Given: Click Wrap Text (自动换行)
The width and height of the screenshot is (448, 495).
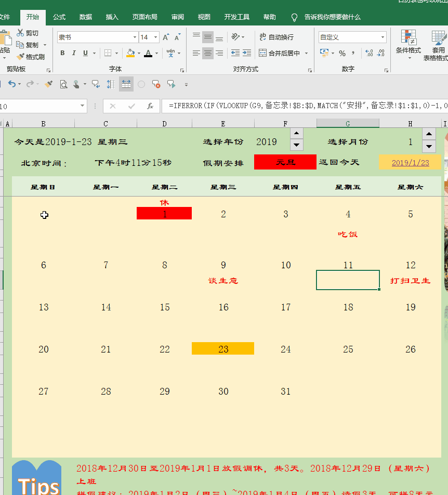Looking at the screenshot, I should (x=276, y=37).
